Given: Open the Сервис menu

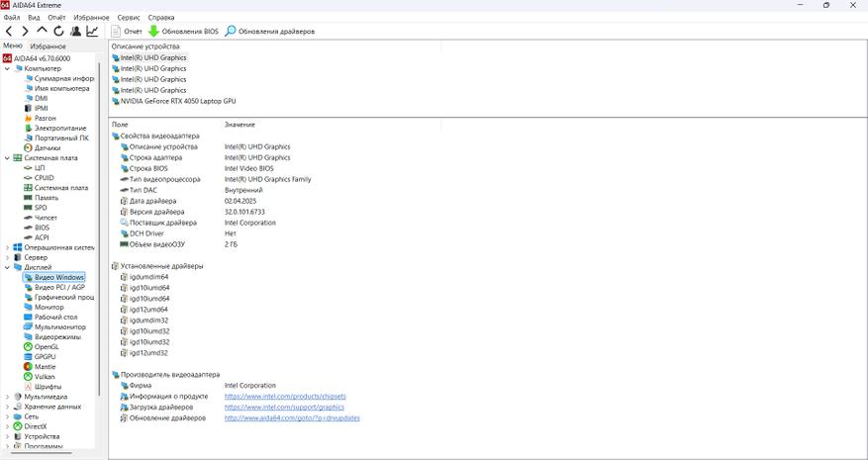Looking at the screenshot, I should pyautogui.click(x=129, y=18).
